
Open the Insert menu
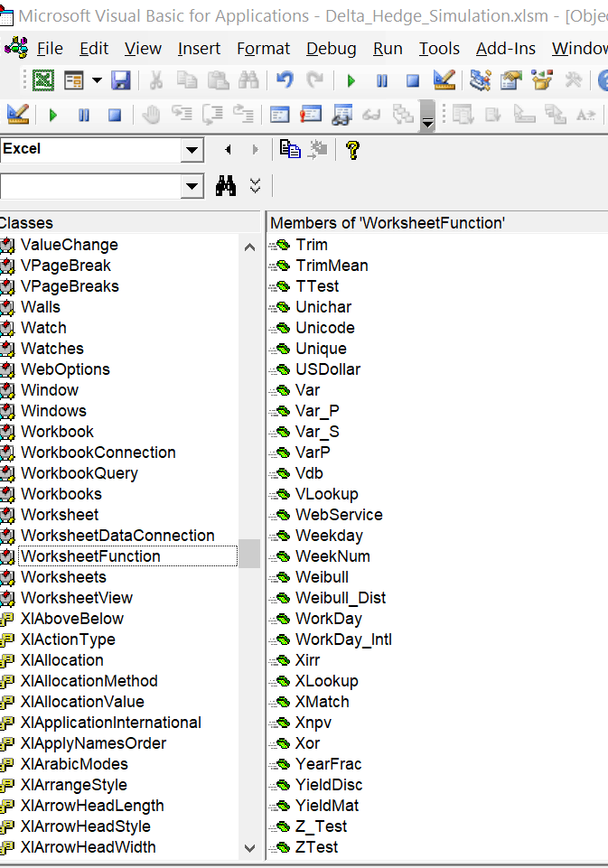point(199,49)
